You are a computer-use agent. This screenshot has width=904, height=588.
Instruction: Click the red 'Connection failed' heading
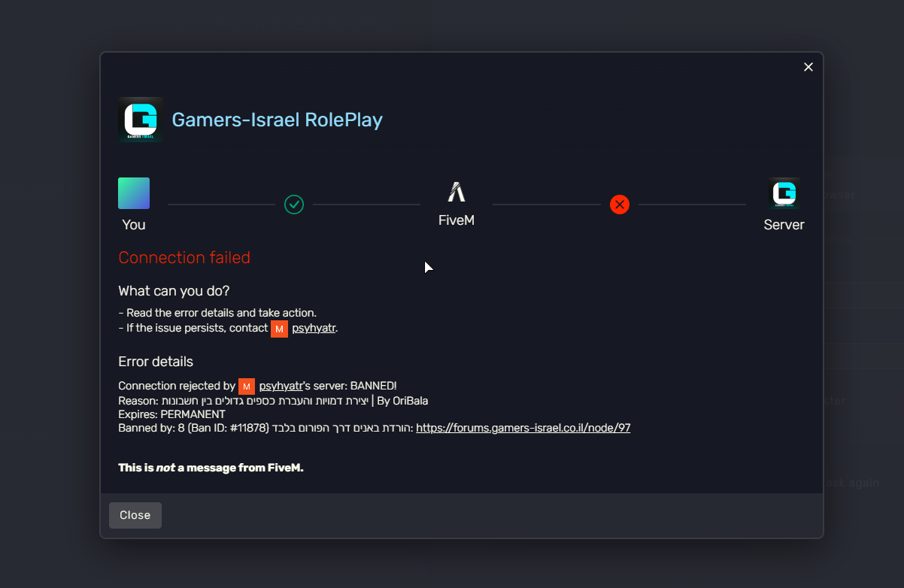tap(184, 258)
